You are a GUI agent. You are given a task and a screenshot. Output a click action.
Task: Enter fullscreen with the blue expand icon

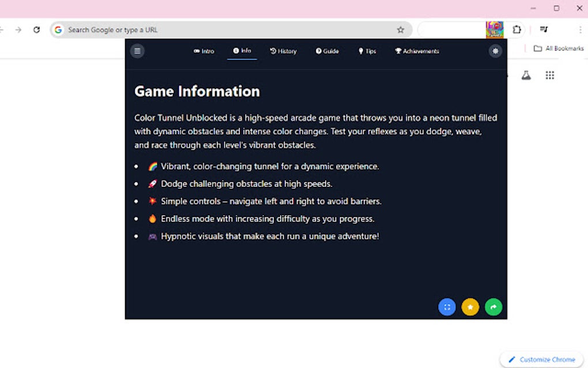[447, 307]
